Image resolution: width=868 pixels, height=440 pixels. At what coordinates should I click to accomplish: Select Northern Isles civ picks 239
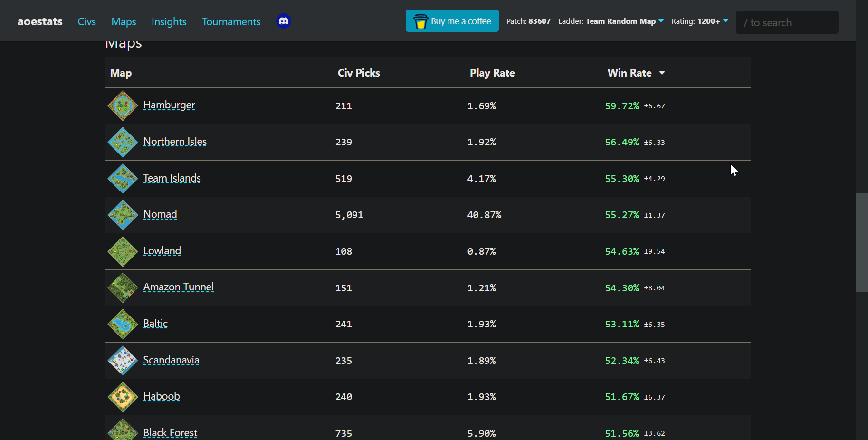point(343,142)
